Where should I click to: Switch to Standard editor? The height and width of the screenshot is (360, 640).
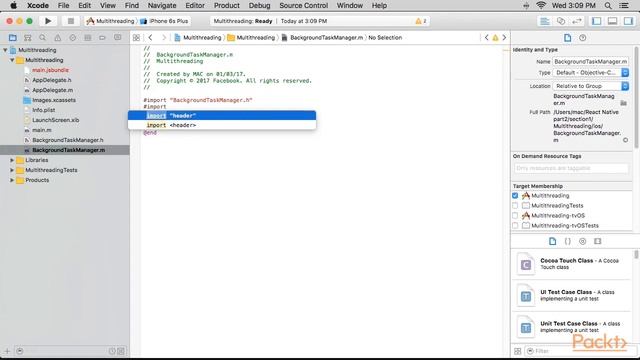point(544,21)
